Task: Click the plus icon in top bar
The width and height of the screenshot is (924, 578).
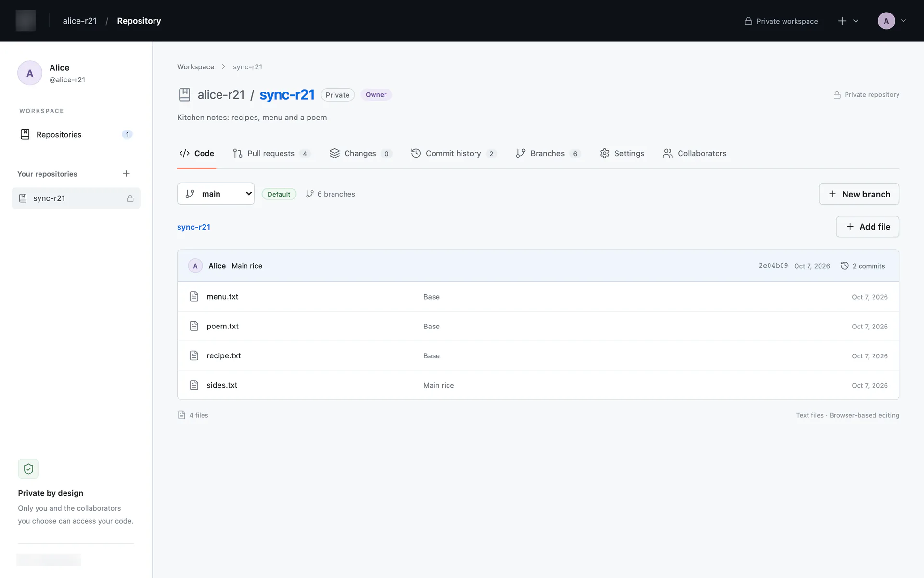Action: click(842, 21)
